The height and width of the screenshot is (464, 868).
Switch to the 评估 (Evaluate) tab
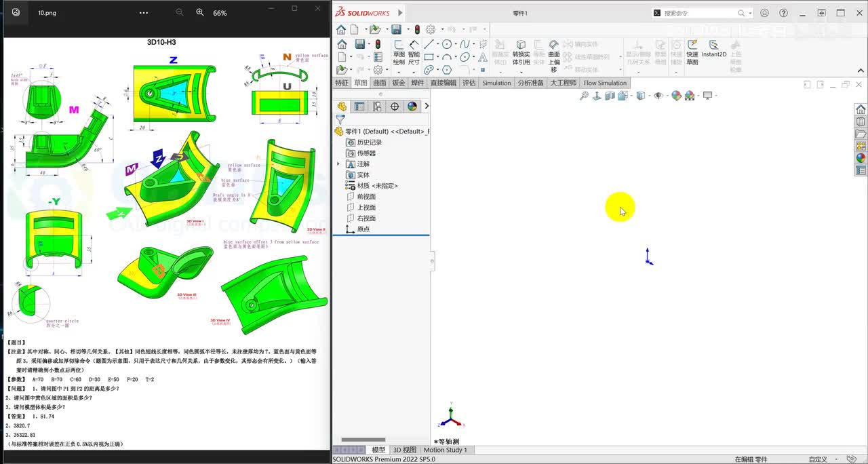[x=469, y=83]
